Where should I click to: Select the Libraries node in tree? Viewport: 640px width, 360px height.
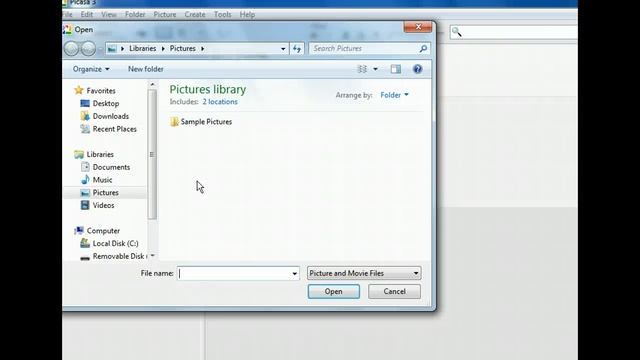(x=100, y=154)
